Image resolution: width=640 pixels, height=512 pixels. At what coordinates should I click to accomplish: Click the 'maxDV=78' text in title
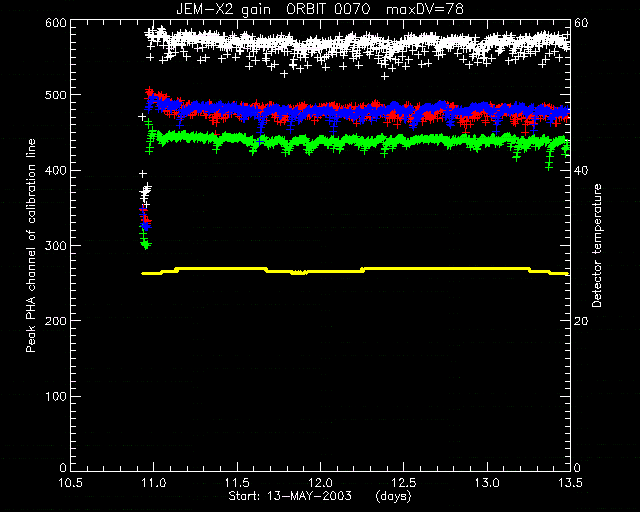425,9
